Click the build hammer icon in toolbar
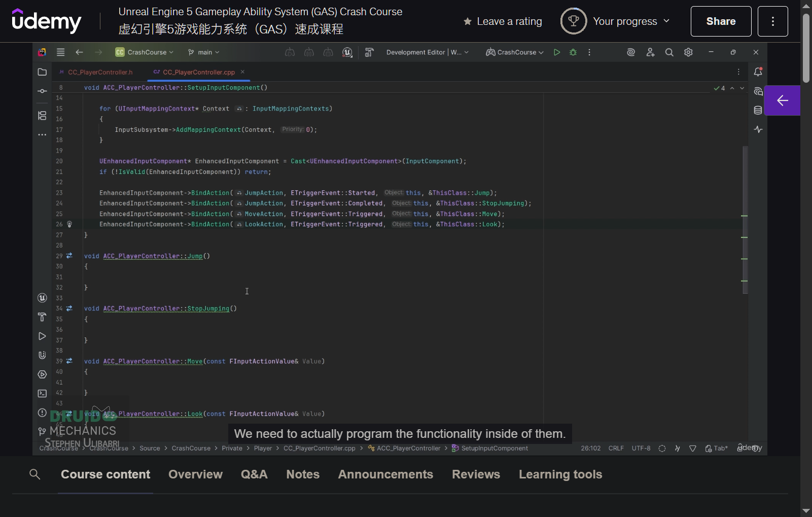This screenshot has height=517, width=812. point(369,52)
